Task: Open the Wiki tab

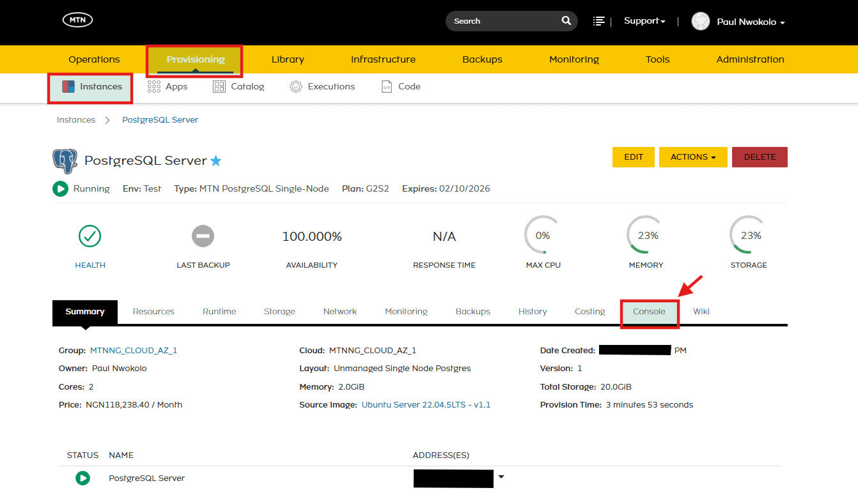Action: click(x=701, y=312)
